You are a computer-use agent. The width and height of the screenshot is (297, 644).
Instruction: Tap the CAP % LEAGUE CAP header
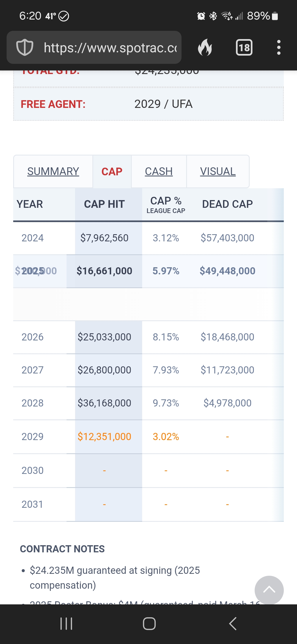(x=166, y=204)
